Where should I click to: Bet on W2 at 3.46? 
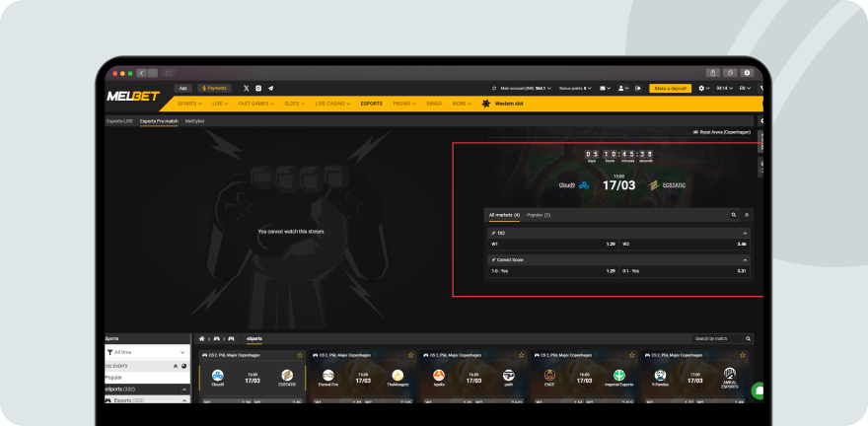point(685,244)
